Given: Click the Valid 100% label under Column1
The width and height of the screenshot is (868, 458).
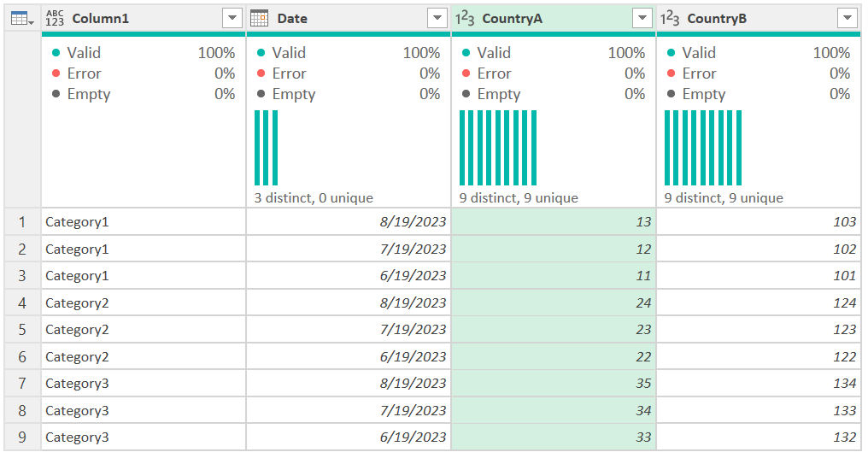Looking at the screenshot, I should tap(144, 53).
